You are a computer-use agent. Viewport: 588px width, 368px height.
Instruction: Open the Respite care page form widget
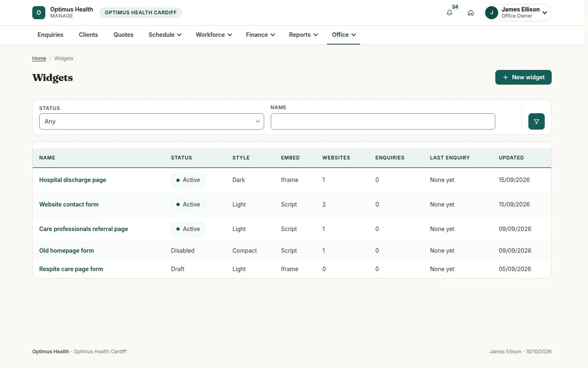[x=71, y=269]
